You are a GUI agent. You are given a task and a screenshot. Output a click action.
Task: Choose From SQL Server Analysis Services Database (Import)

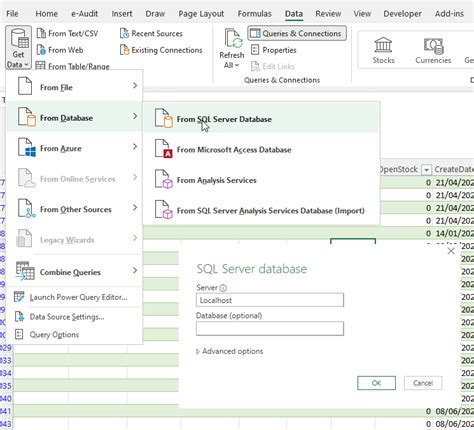[x=261, y=210]
